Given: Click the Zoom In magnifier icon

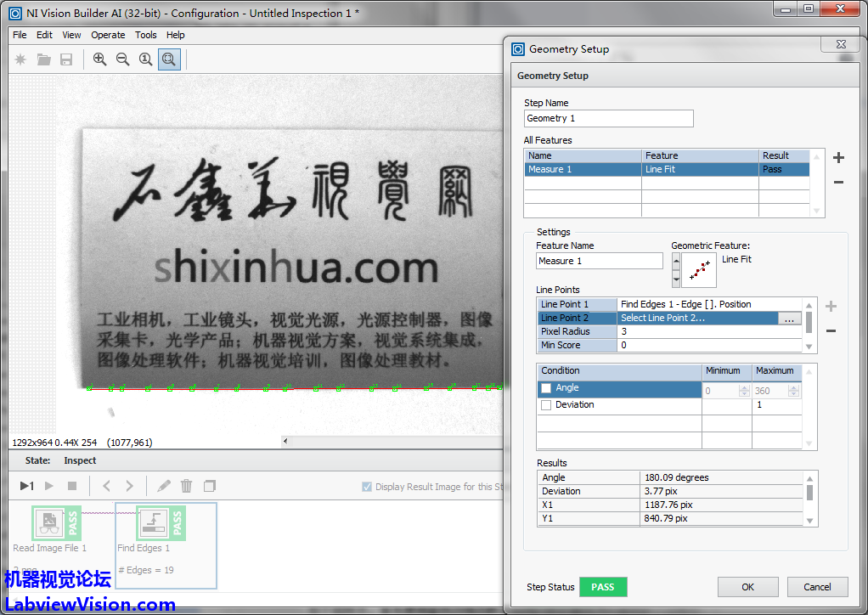Looking at the screenshot, I should click(x=100, y=59).
